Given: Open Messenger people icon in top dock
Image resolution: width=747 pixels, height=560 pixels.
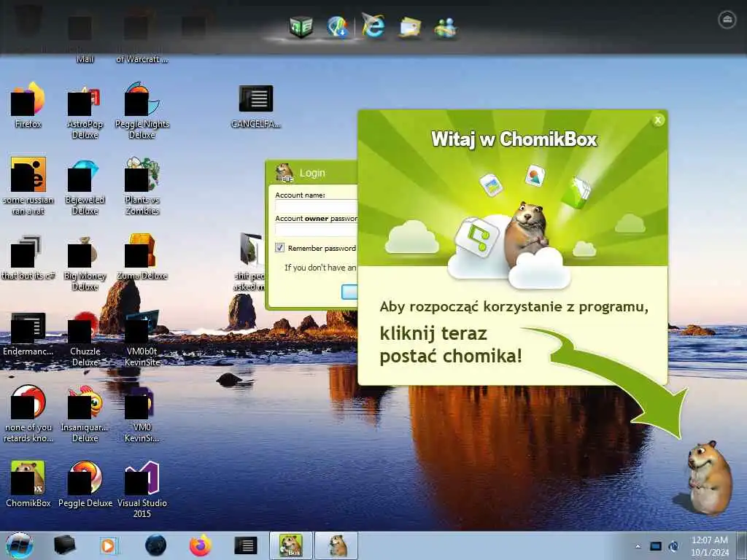Looking at the screenshot, I should coord(446,27).
